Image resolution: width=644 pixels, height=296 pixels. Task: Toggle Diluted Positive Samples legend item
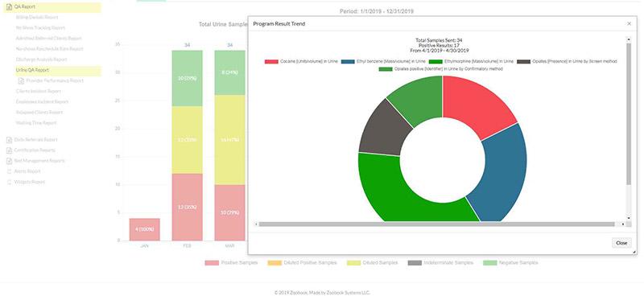[x=302, y=263]
